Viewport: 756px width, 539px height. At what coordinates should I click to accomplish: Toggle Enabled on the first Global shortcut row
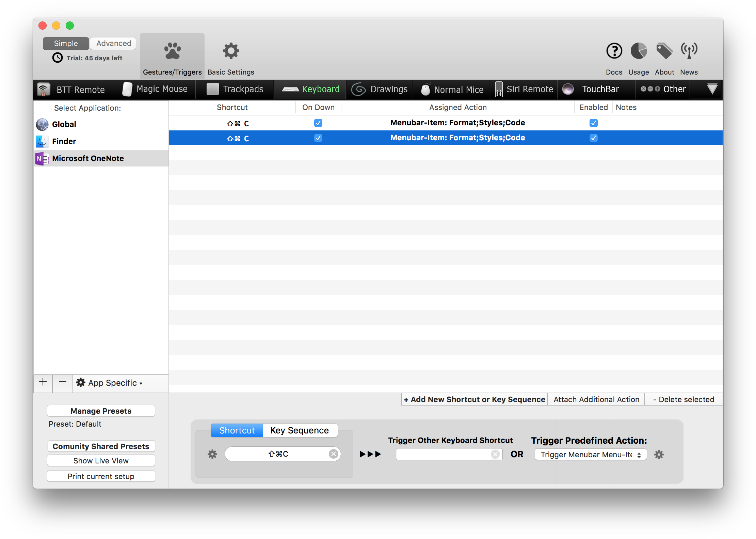click(594, 123)
